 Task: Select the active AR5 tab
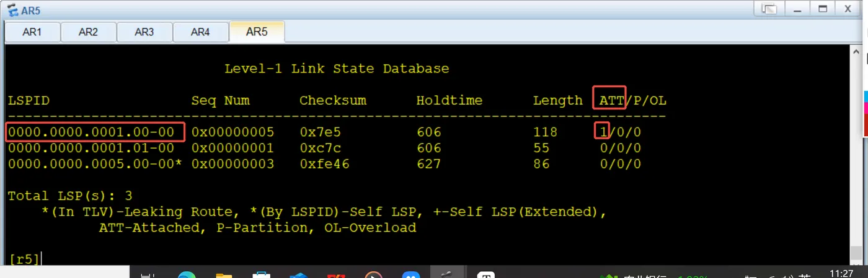[257, 32]
